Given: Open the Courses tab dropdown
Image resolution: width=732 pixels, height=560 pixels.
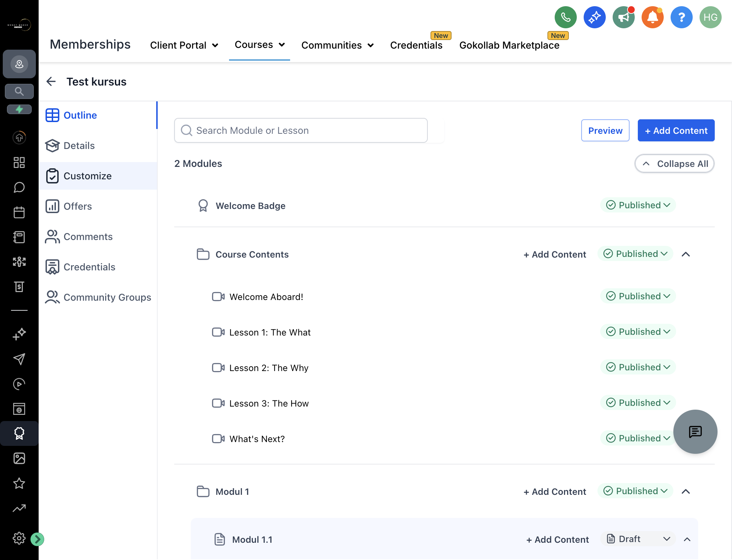Looking at the screenshot, I should (x=259, y=45).
